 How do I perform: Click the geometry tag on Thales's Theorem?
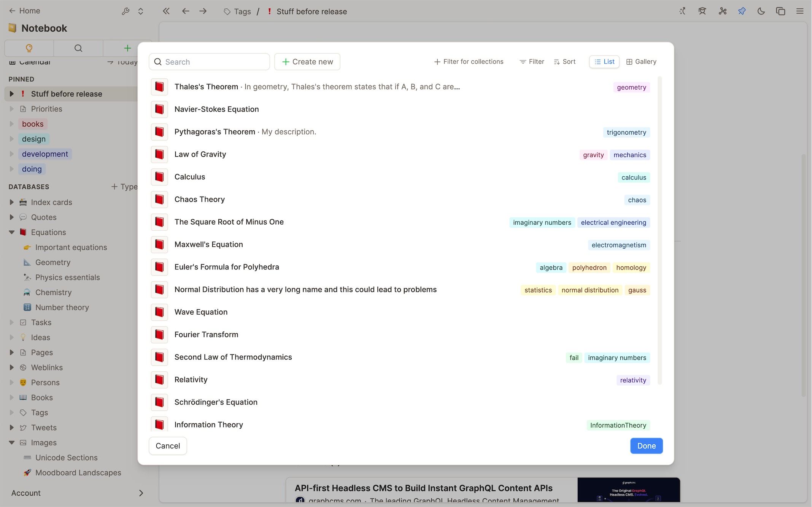(x=631, y=87)
